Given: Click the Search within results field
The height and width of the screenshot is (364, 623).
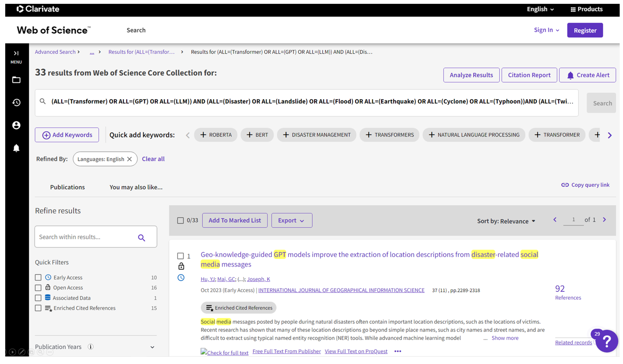Looking at the screenshot, I should pyautogui.click(x=85, y=237).
